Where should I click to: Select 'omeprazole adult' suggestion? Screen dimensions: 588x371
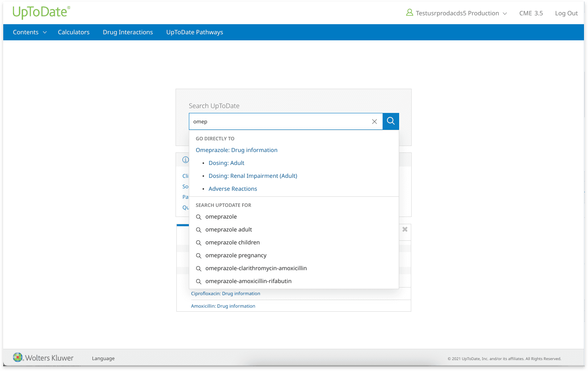point(229,229)
